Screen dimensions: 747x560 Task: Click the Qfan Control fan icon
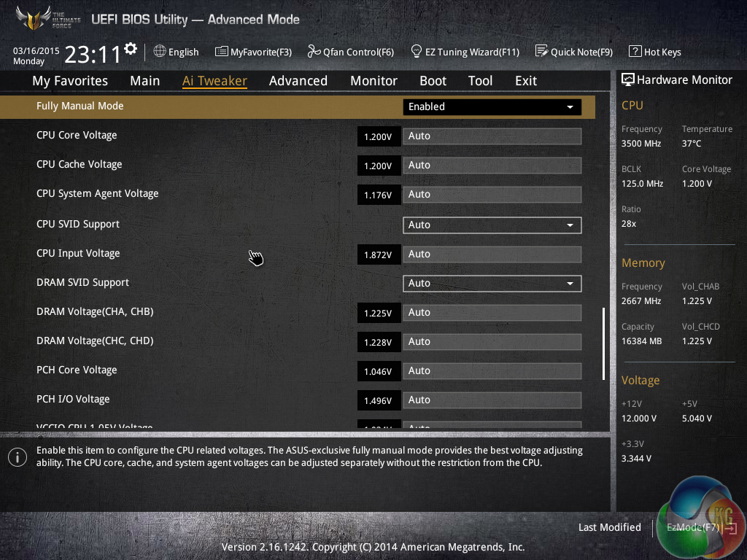[x=314, y=51]
